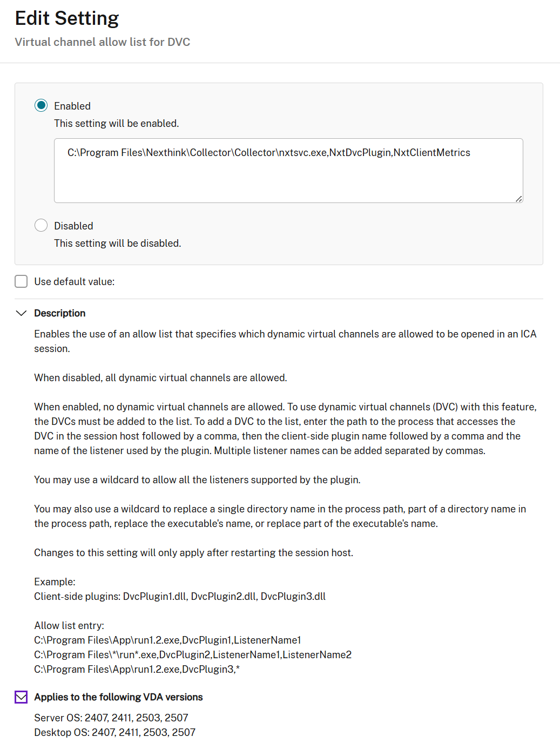Image resolution: width=560 pixels, height=750 pixels.
Task: Grab the text area resize handle
Action: click(x=518, y=199)
